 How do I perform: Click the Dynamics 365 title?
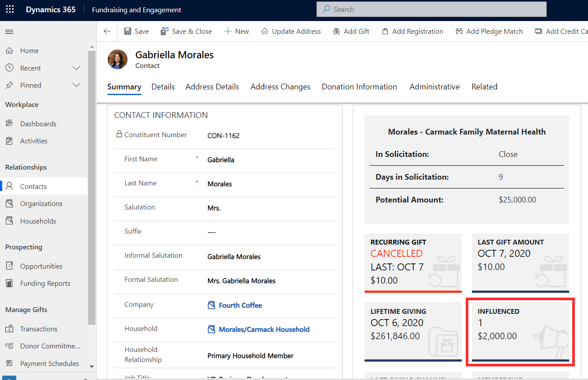click(51, 10)
